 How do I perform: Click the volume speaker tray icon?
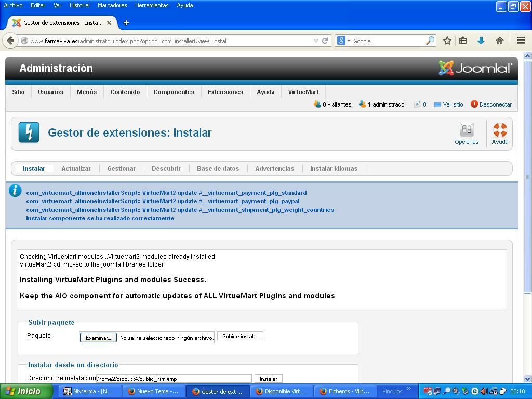[x=483, y=391]
